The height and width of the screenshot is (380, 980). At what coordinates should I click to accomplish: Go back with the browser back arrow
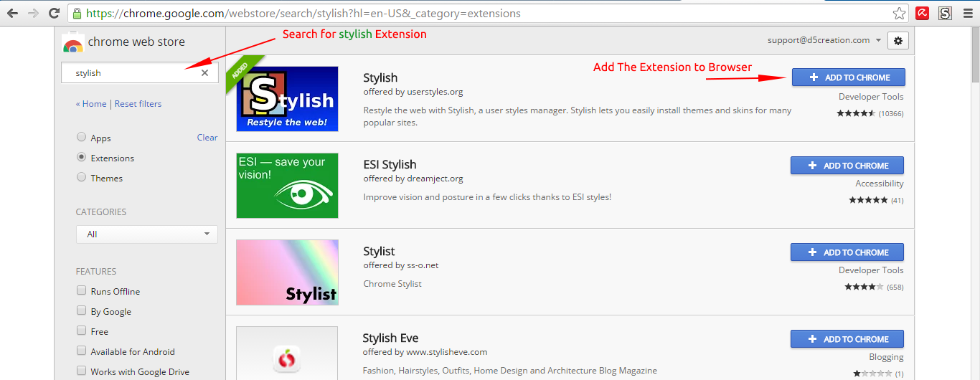tap(13, 13)
